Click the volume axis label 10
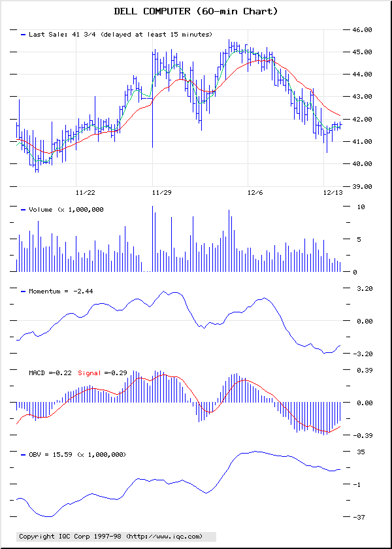The image size is (392, 549). (361, 207)
